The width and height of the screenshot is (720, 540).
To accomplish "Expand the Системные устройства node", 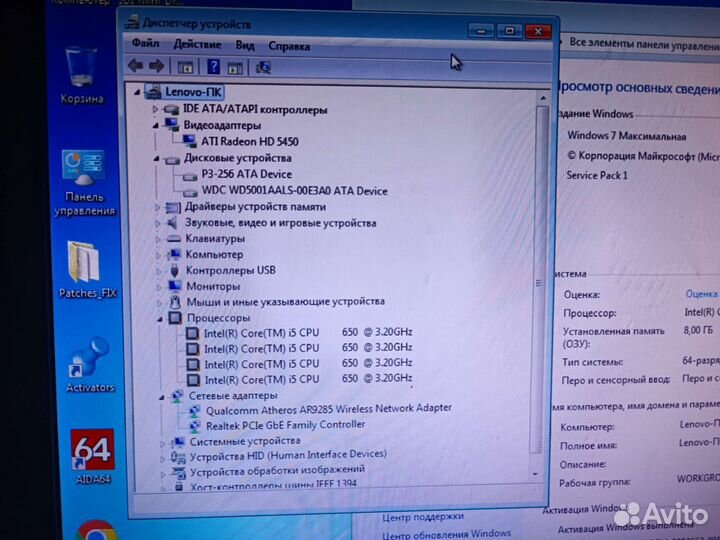I will [x=162, y=444].
